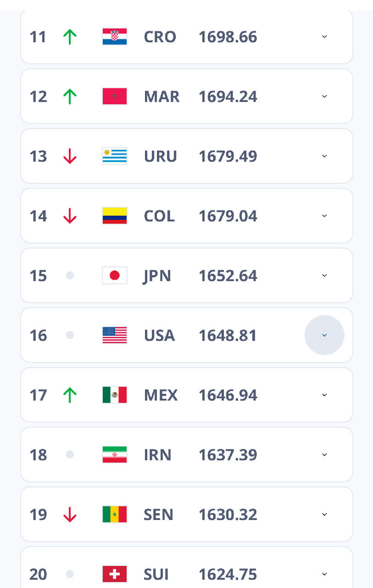Screen dimensions: 373x588
Task: Click the USA flag icon
Action: [114, 335]
